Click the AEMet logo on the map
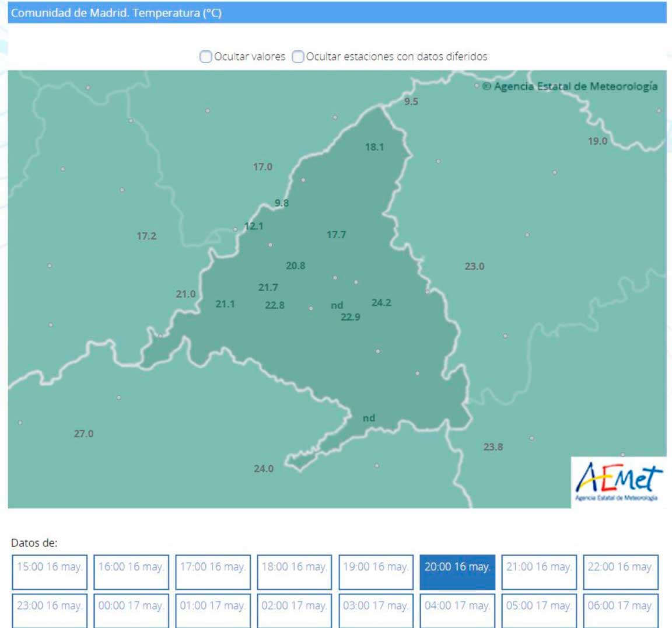Viewport: 672px width, 628px height. (618, 482)
